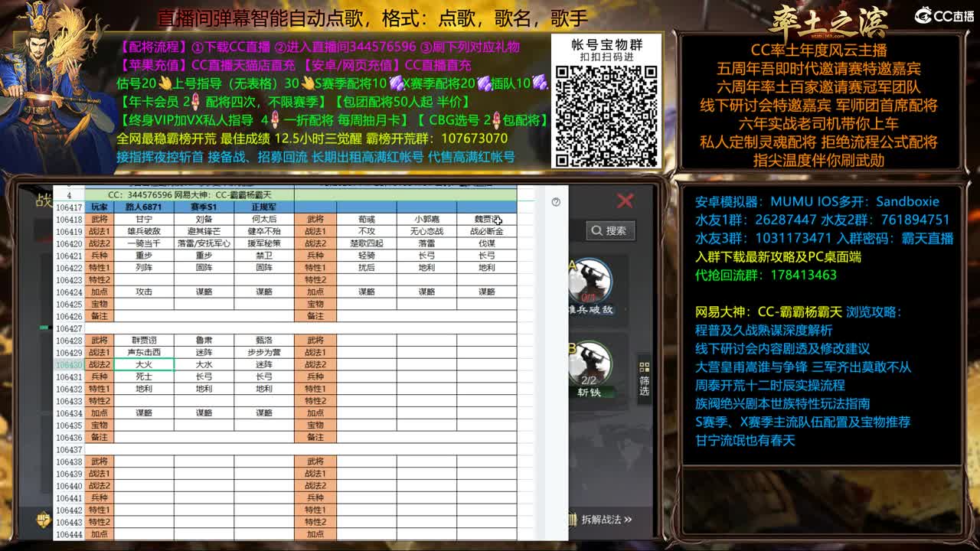Image resolution: width=980 pixels, height=551 pixels.
Task: Select the 禁卫 cell
Action: coord(264,256)
